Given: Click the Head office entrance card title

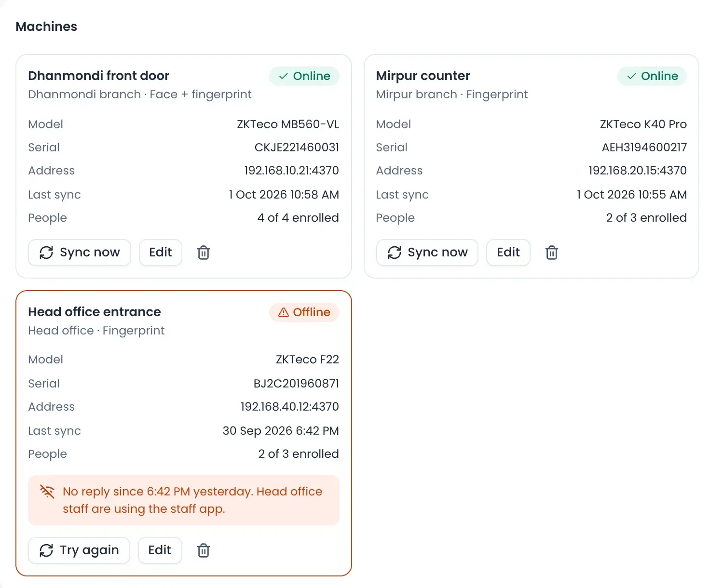Looking at the screenshot, I should 95,312.
